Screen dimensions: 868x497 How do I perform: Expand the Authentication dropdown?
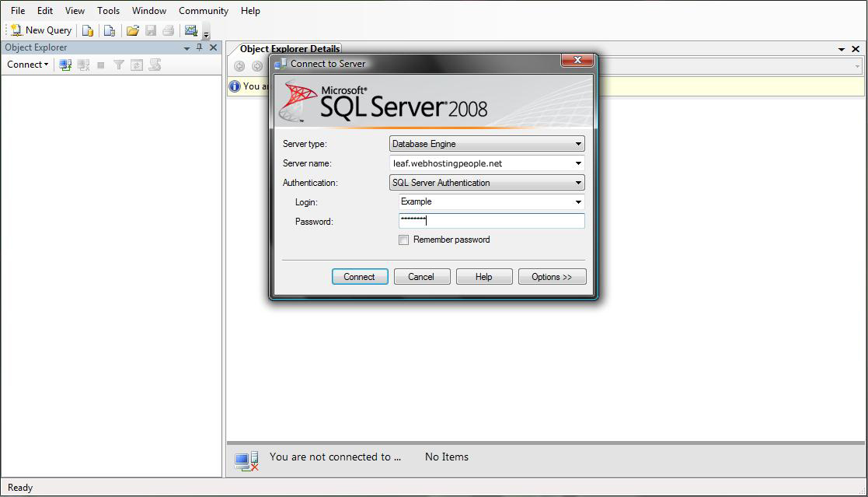578,183
